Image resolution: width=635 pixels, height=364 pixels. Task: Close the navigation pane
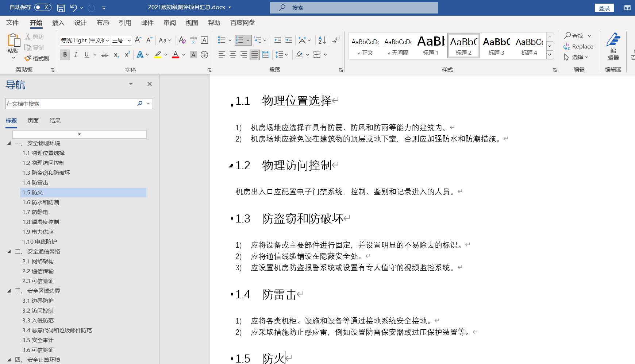[149, 84]
